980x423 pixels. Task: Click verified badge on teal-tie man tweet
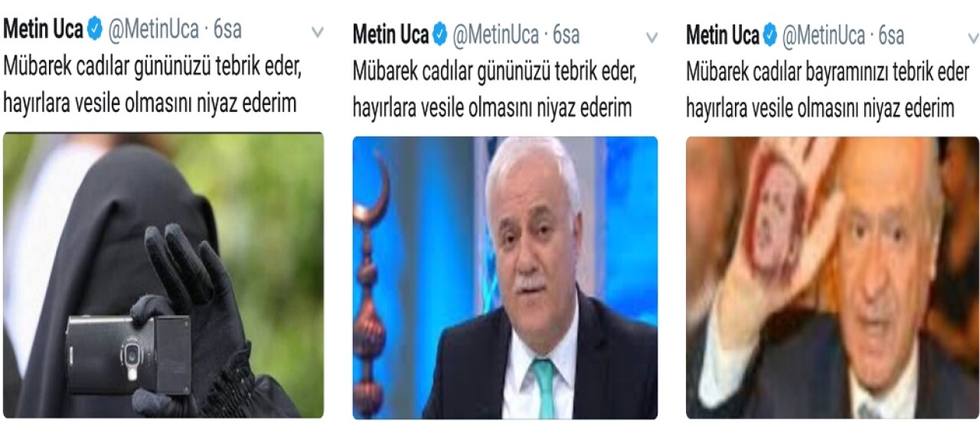point(440,34)
